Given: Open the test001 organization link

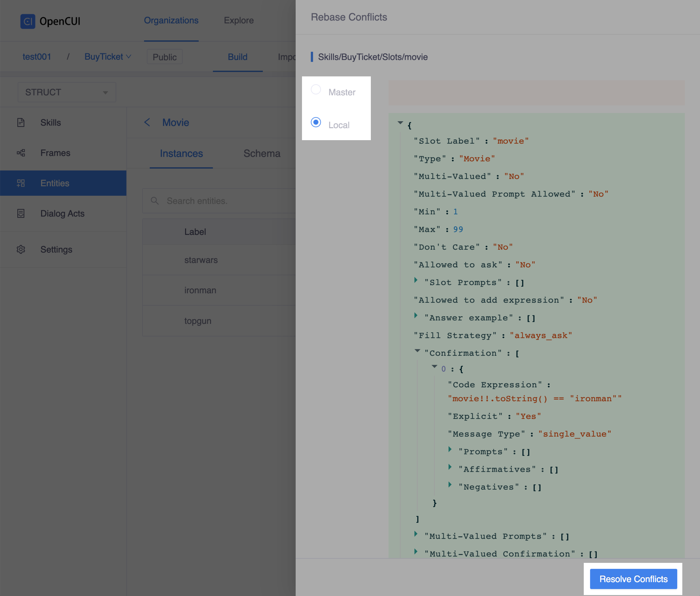Looking at the screenshot, I should click(37, 57).
